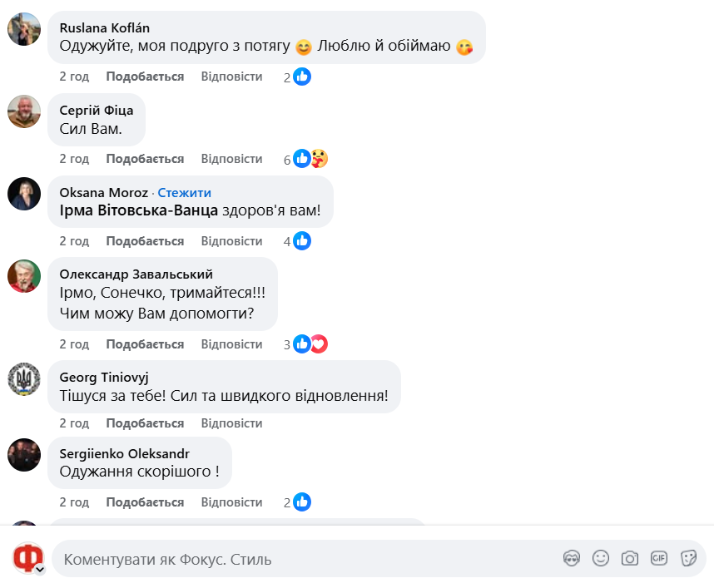
Task: Reply to Ruslana Koflán's comment via Відповісти
Action: point(231,77)
